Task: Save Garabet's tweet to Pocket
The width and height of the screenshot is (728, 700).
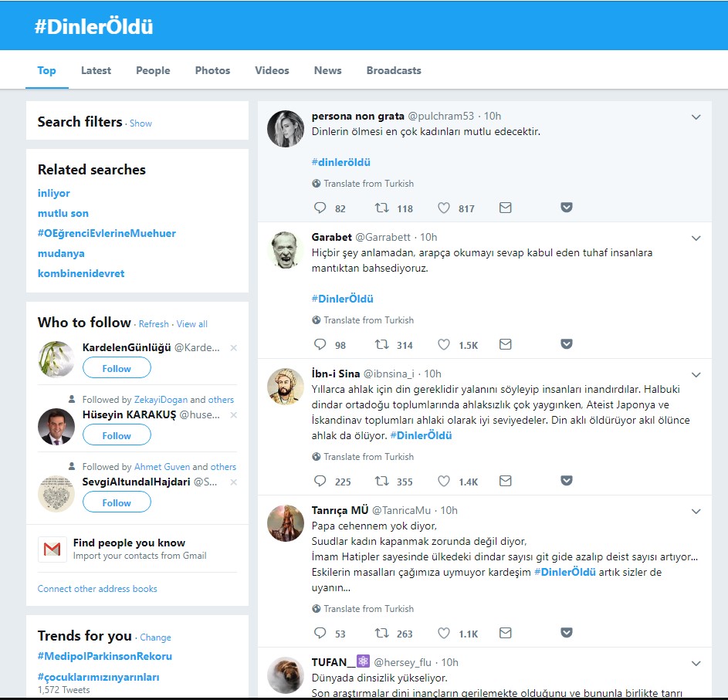Action: tap(567, 343)
